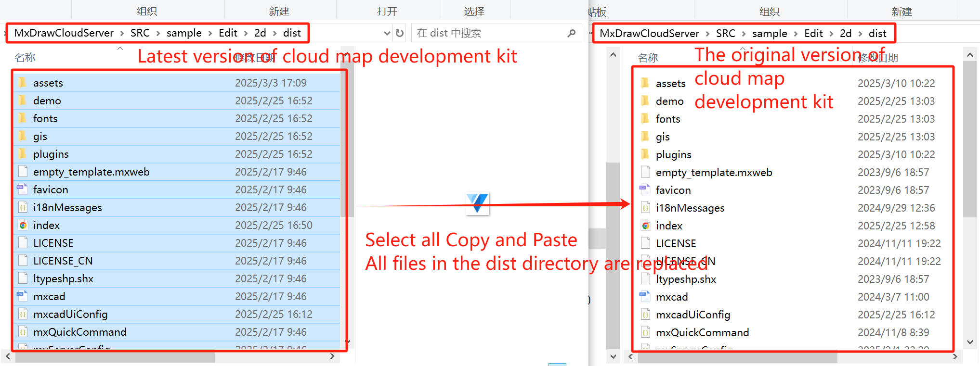The height and width of the screenshot is (366, 980).
Task: Click the right window's vertical scrollbar down arrow
Action: pyautogui.click(x=970, y=342)
